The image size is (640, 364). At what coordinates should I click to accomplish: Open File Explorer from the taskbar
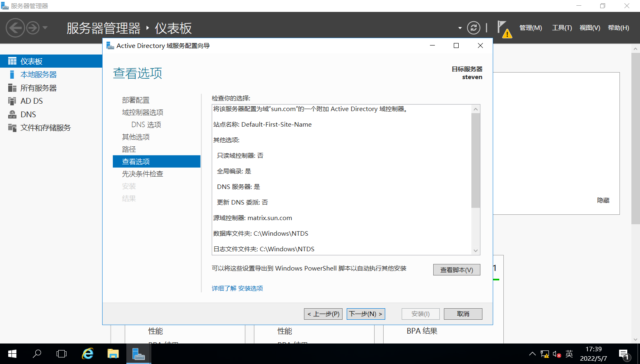[x=113, y=354]
